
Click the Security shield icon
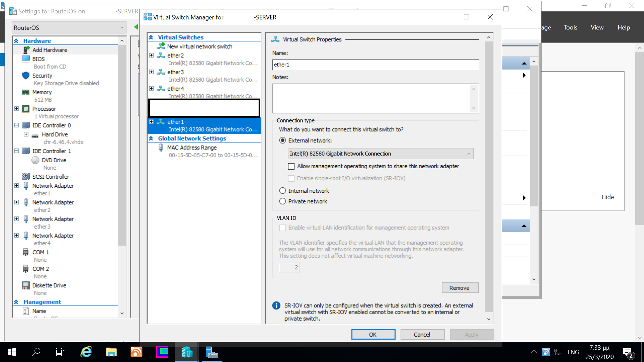point(26,75)
